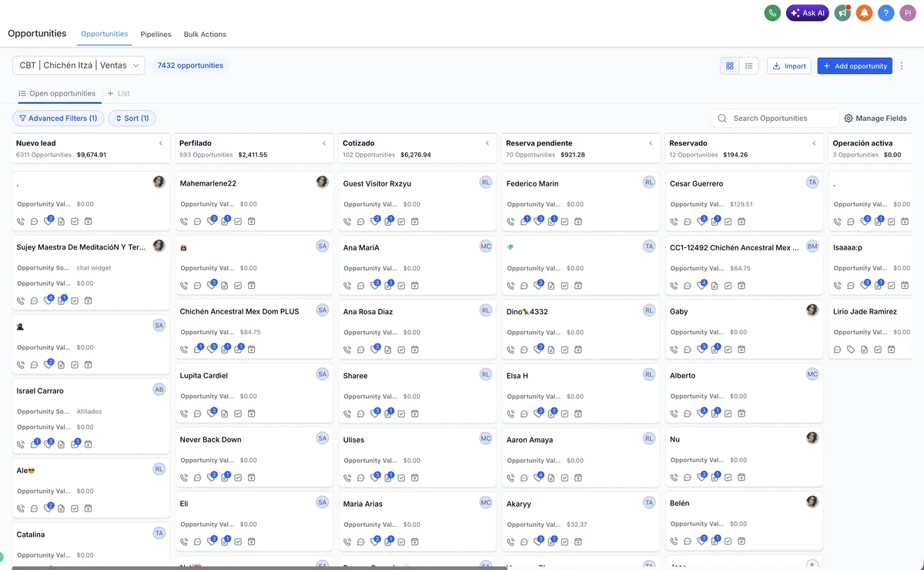
Task: Open the three-dot more options menu
Action: (x=902, y=66)
